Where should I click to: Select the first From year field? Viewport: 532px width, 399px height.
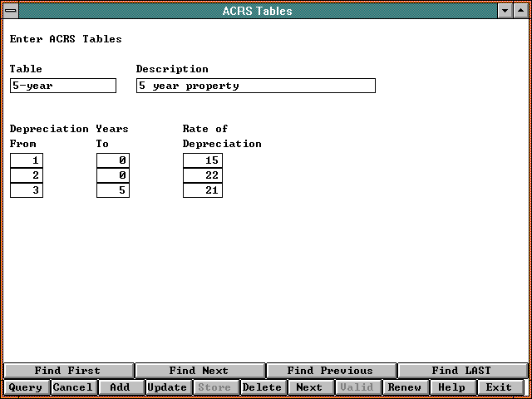tap(27, 160)
